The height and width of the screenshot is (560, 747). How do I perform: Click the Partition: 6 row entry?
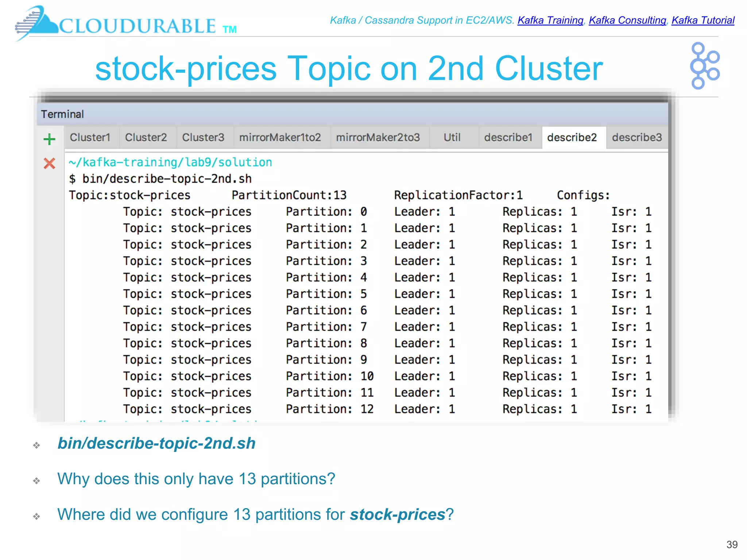(x=326, y=310)
